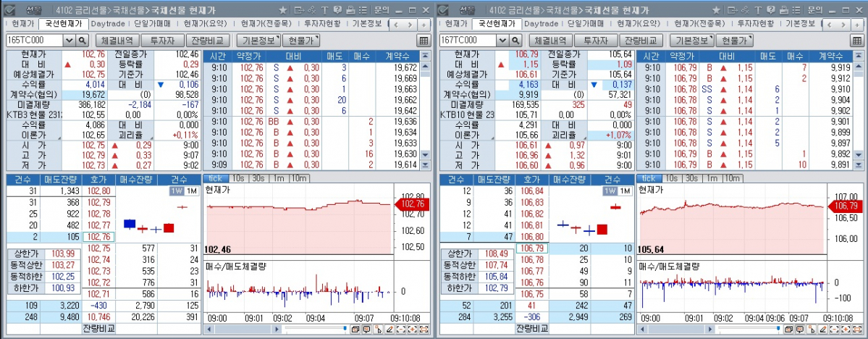Click the 투자자 button in the 165TC000 window
Screen dimensions: 868x339
click(x=164, y=41)
